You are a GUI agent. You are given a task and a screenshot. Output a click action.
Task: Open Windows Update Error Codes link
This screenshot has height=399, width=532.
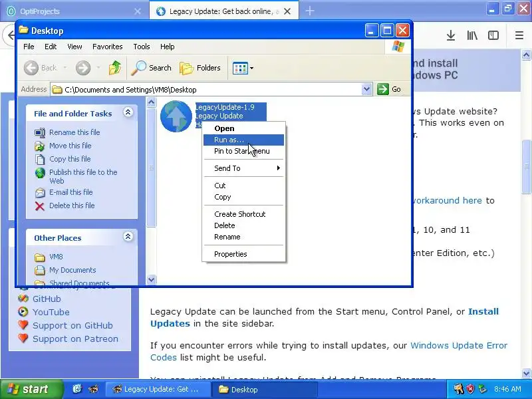(x=459, y=345)
